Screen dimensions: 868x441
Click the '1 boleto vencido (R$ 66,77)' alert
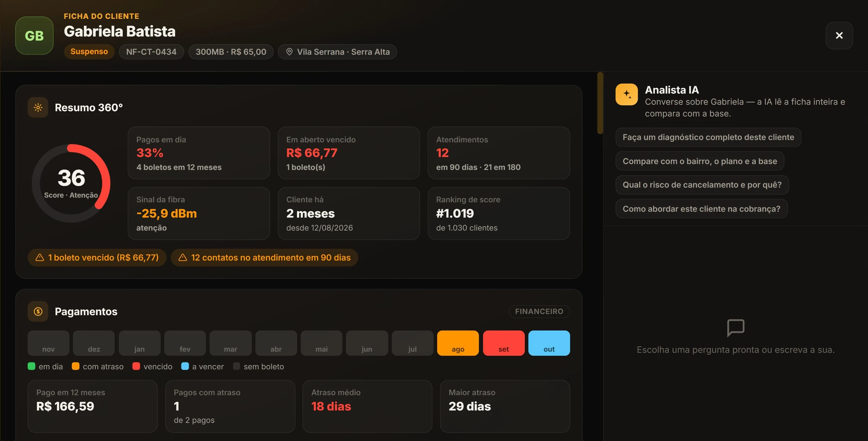click(x=97, y=257)
